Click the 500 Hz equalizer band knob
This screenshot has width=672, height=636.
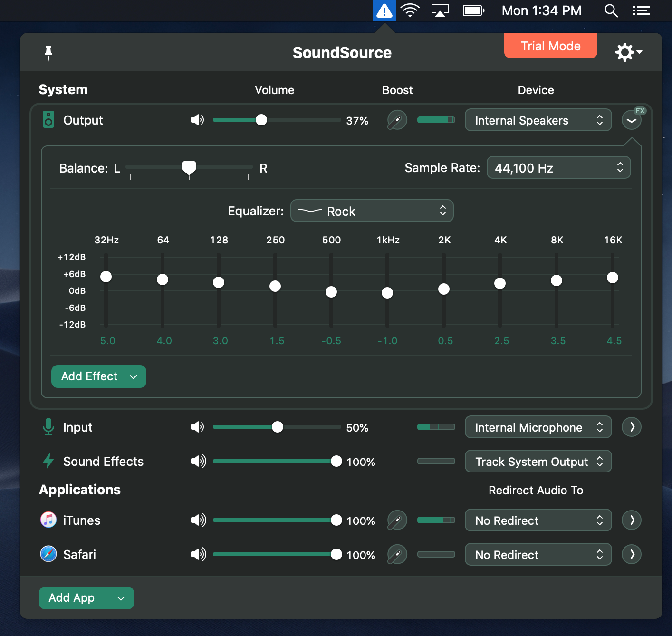point(331,292)
